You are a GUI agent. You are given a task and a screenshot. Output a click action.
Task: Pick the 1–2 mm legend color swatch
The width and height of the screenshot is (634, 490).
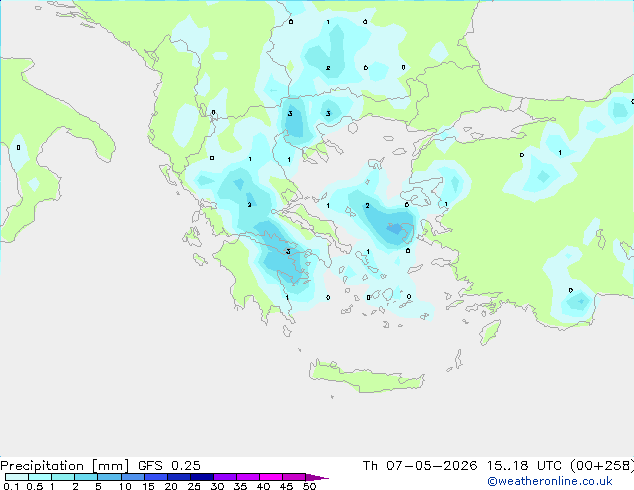click(63, 477)
